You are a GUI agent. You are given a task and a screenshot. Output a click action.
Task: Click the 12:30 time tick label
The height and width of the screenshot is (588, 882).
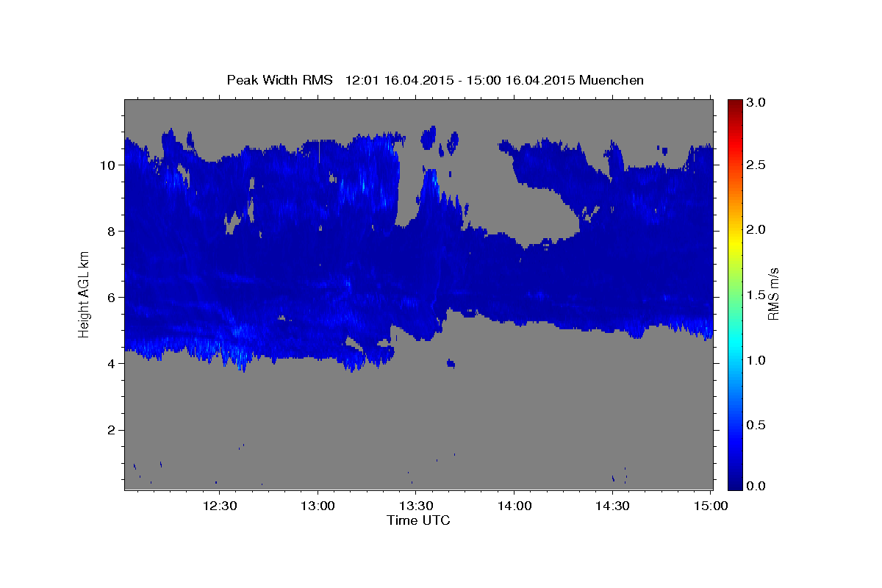coord(220,506)
